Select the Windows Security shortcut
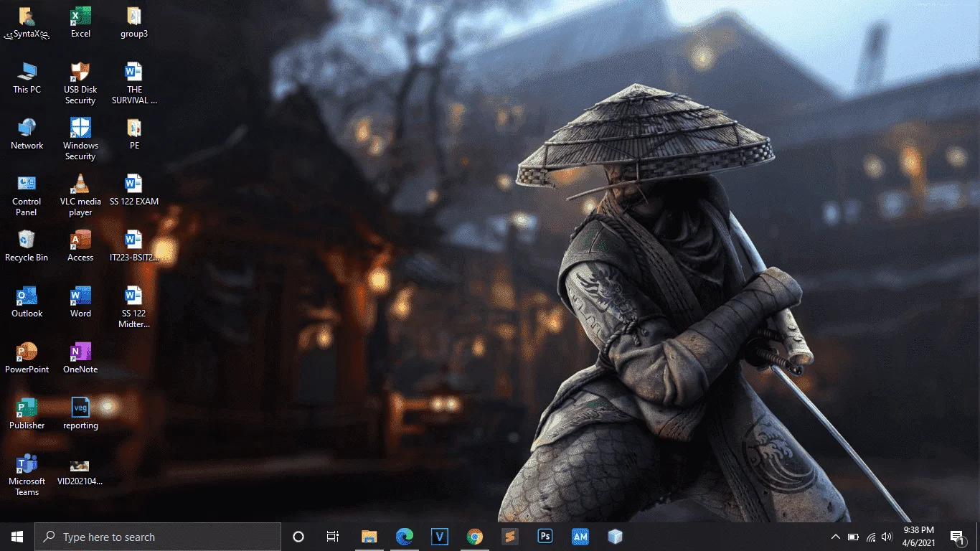Image resolution: width=980 pixels, height=551 pixels. (x=80, y=140)
